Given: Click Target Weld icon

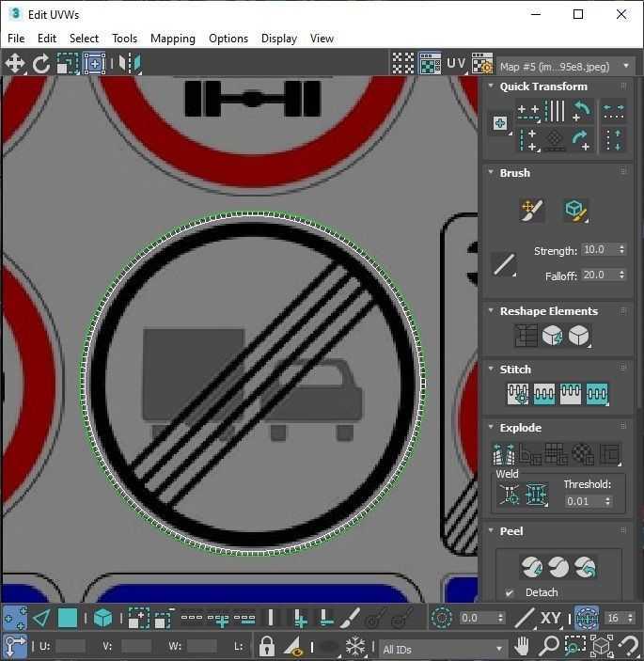Looking at the screenshot, I should coord(510,495).
